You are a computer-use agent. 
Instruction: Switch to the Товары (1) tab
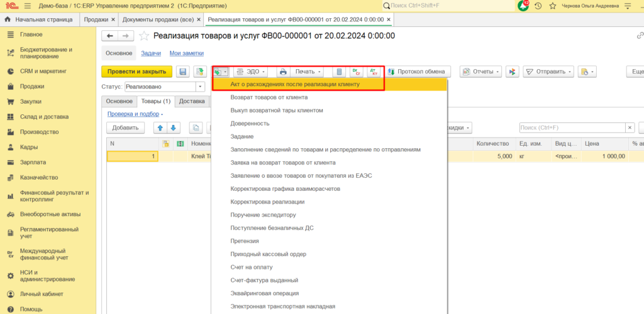tap(155, 101)
